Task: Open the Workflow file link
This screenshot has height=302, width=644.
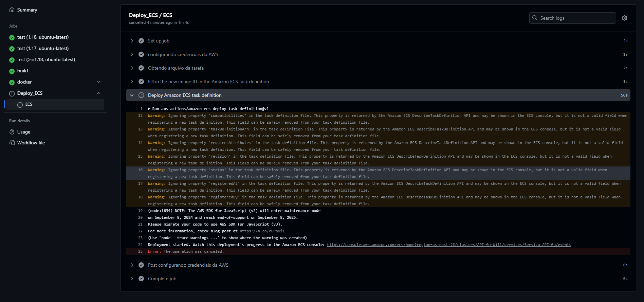Action: pyautogui.click(x=31, y=143)
